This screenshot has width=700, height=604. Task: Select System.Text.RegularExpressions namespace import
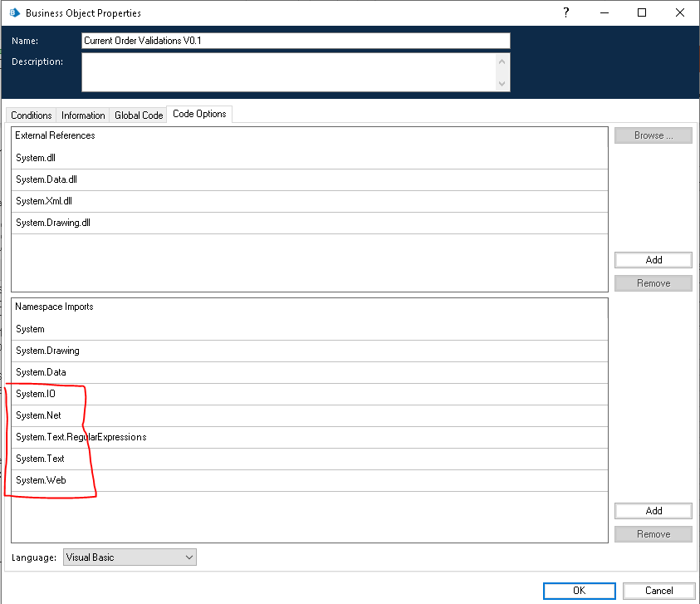coord(310,437)
